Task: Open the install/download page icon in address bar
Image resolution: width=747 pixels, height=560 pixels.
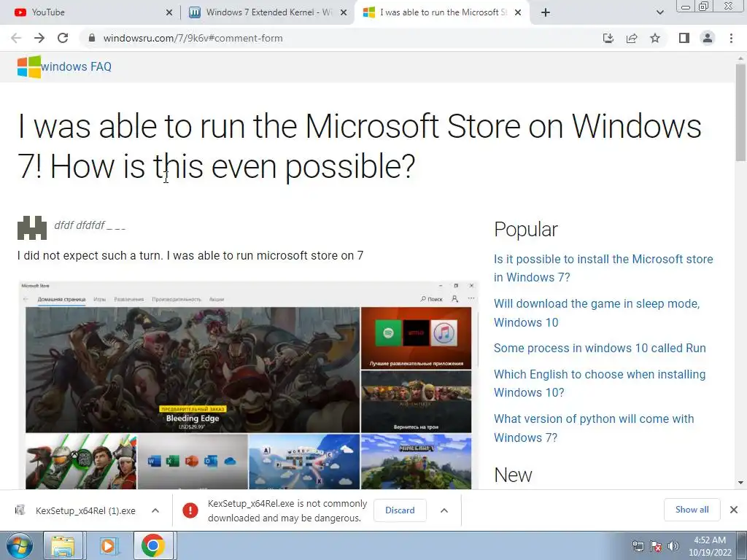Action: (x=608, y=38)
